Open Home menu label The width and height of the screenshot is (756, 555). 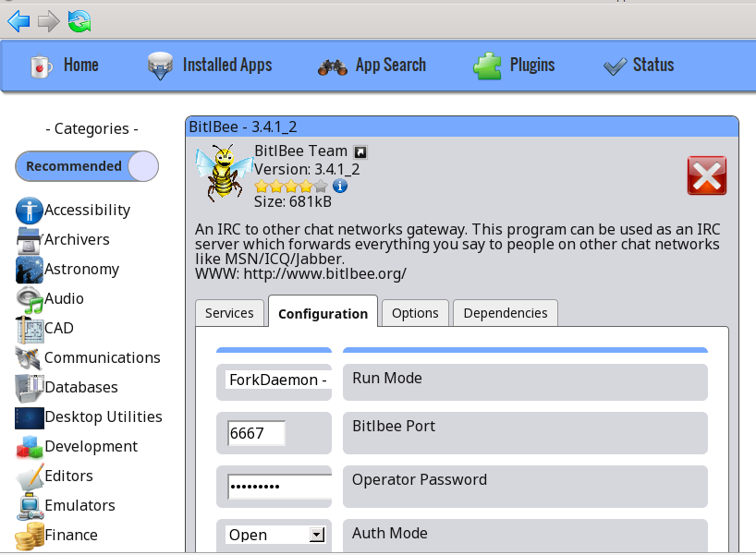pos(81,65)
